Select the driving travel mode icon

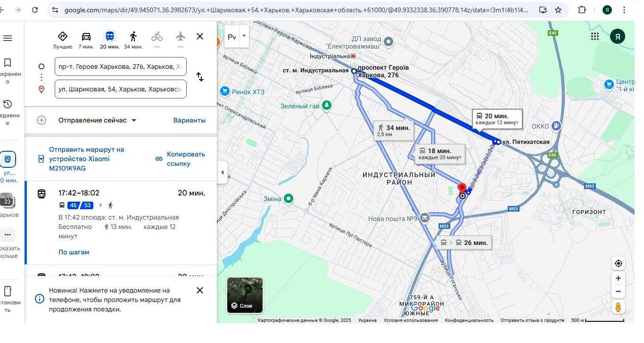pyautogui.click(x=86, y=37)
